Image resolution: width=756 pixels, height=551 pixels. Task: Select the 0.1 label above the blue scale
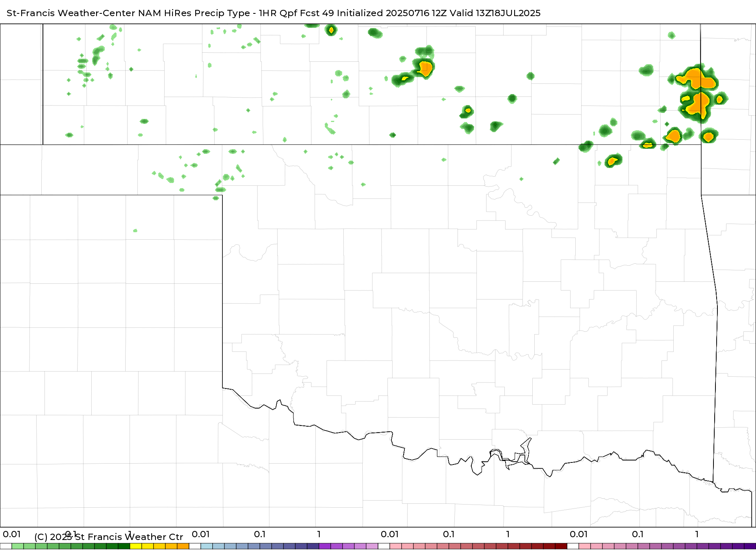pyautogui.click(x=260, y=534)
